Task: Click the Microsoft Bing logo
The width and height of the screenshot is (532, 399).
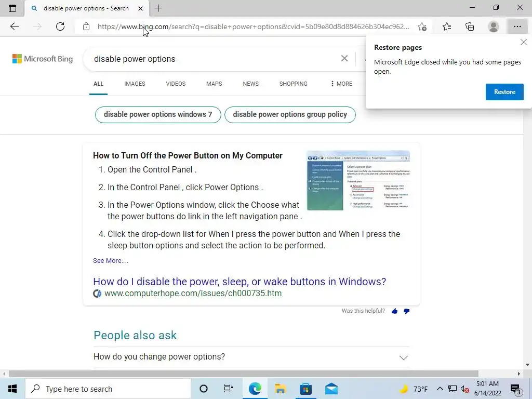Action: point(43,59)
